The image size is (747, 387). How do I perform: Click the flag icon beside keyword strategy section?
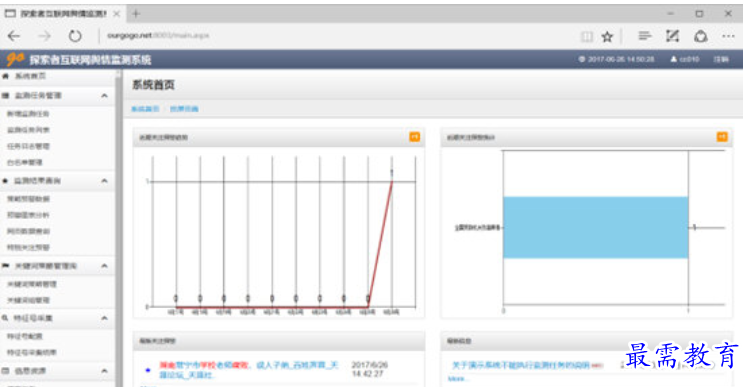(6, 265)
